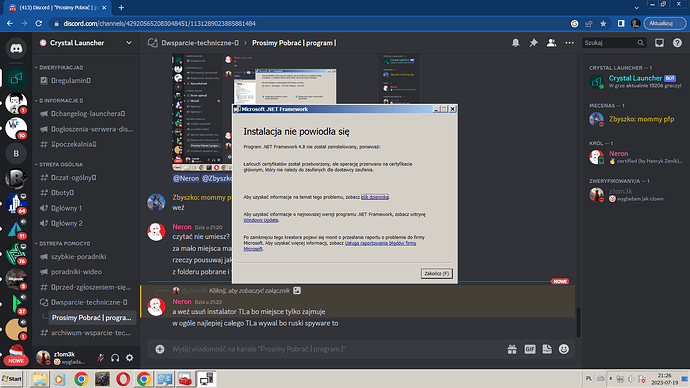The image size is (690, 388).
Task: Click the message input box
Action: [337, 349]
